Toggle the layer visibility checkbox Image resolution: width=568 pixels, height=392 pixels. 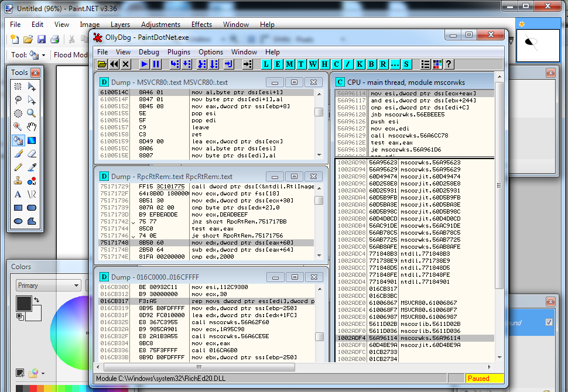[549, 322]
